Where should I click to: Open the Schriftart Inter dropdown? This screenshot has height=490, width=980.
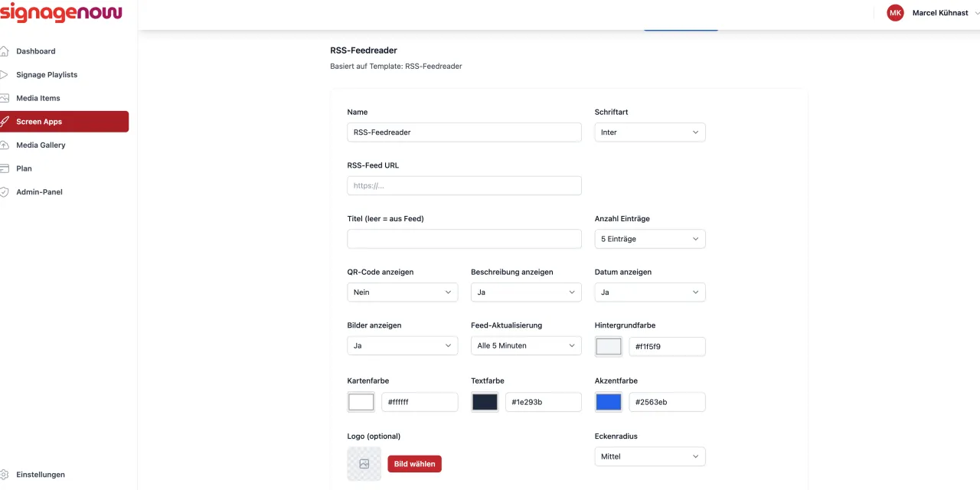tap(650, 132)
